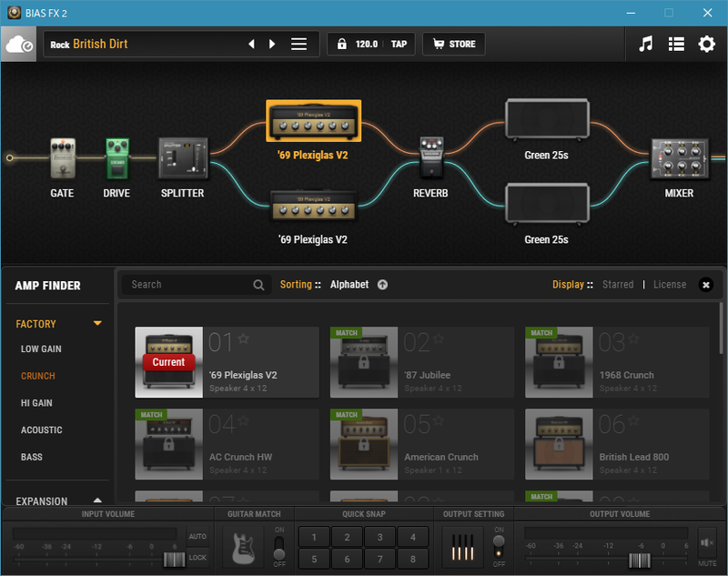
Task: Select the green DRIVE pedal
Action: (117, 158)
